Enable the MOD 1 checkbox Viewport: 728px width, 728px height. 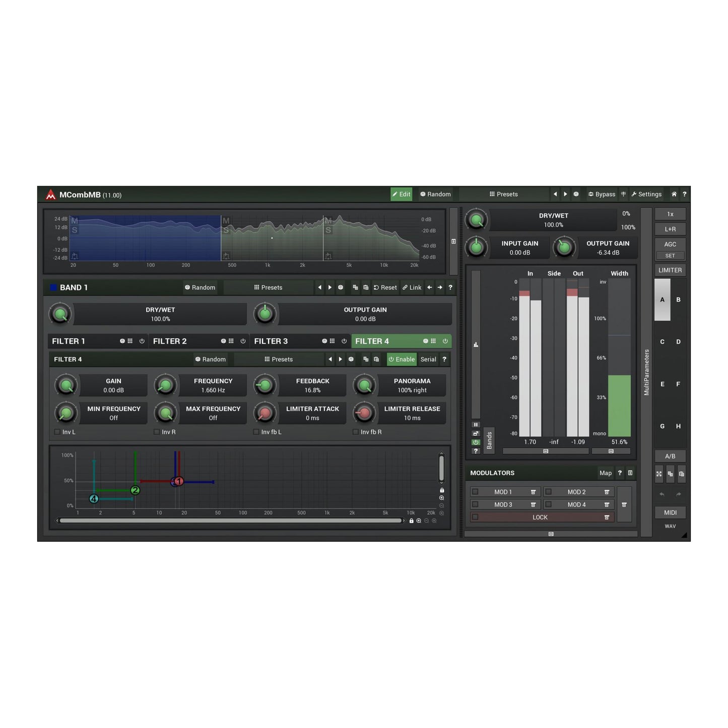[475, 492]
